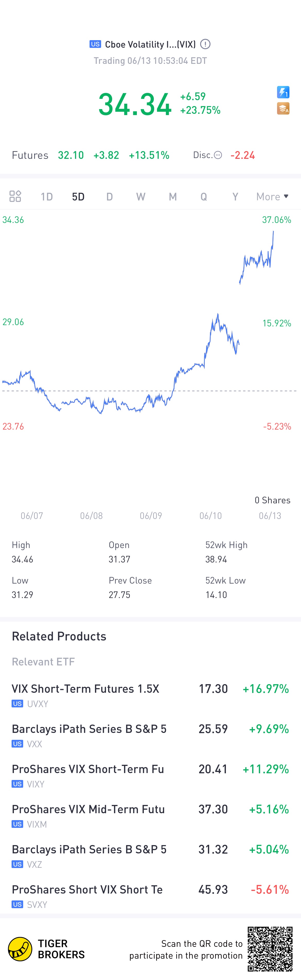This screenshot has height=980, width=301.
Task: Expand the More timeframe dropdown
Action: coord(272,196)
